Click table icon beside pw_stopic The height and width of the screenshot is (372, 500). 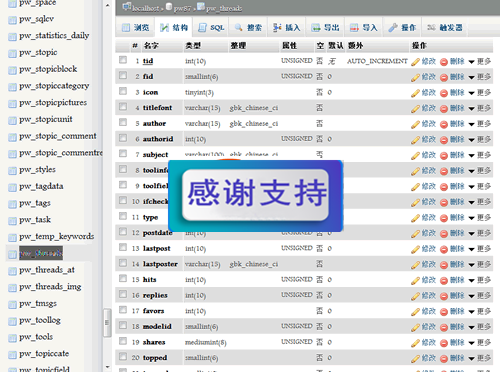(12, 53)
